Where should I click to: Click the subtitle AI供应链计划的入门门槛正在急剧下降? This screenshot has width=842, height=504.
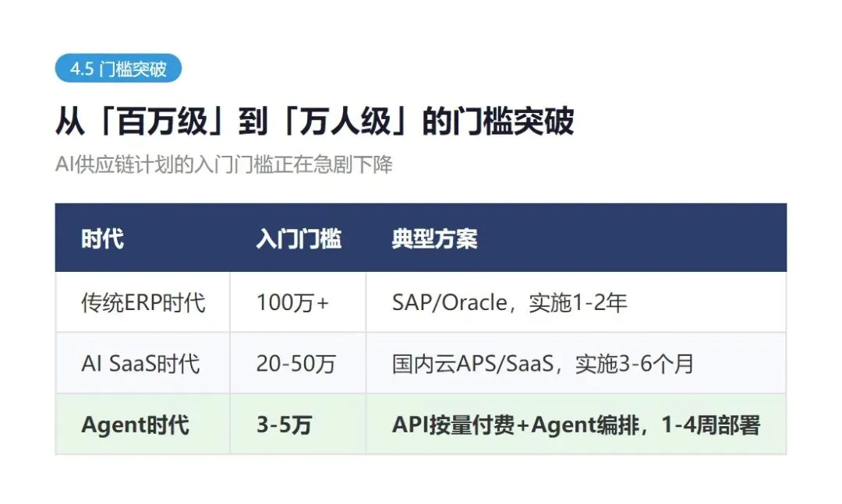point(224,164)
